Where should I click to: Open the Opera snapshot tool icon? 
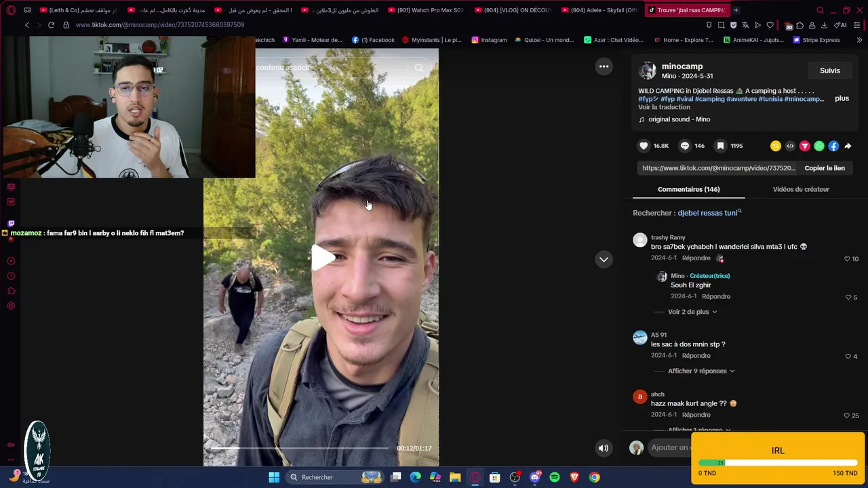click(x=721, y=25)
